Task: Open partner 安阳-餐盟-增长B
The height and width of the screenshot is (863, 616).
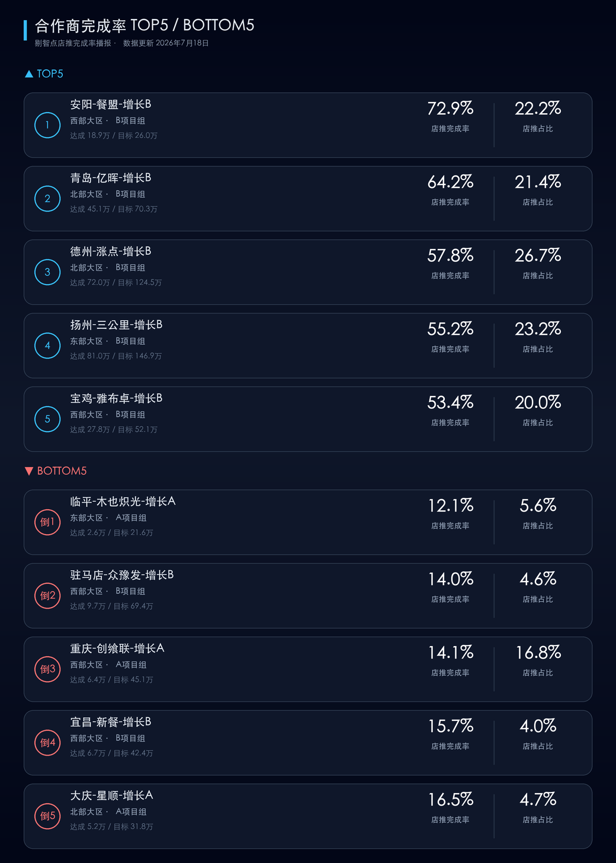Action: [111, 104]
